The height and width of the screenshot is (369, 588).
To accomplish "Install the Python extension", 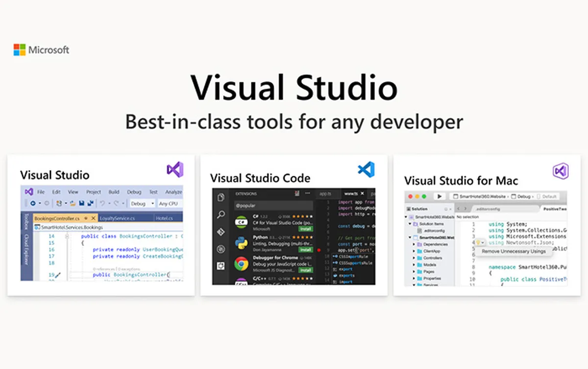I will click(x=306, y=250).
